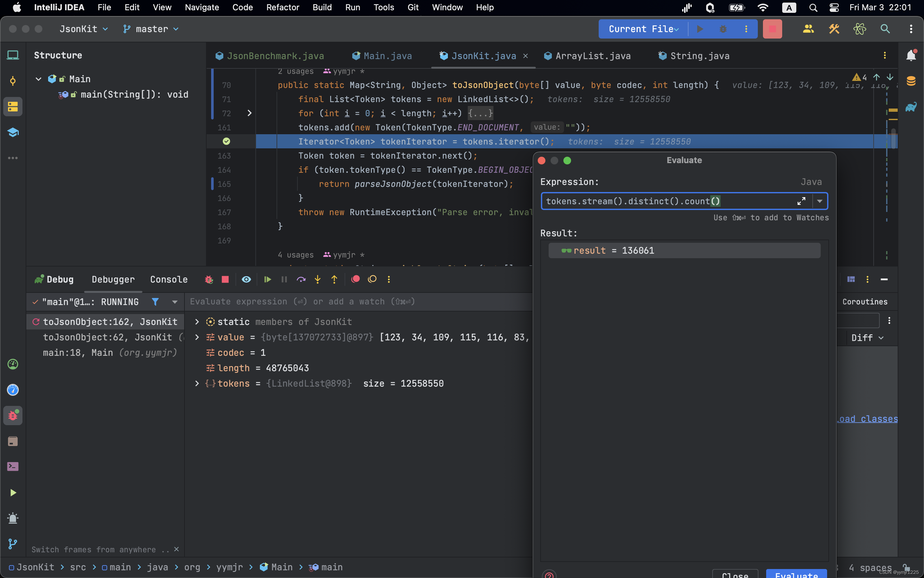Expand expression editor arrows icon
This screenshot has height=578, width=924.
[x=801, y=201]
